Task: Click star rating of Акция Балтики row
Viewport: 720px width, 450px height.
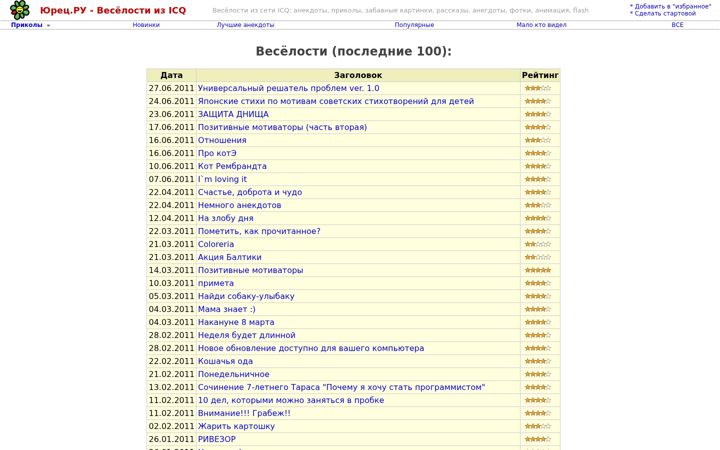Action: pos(538,257)
